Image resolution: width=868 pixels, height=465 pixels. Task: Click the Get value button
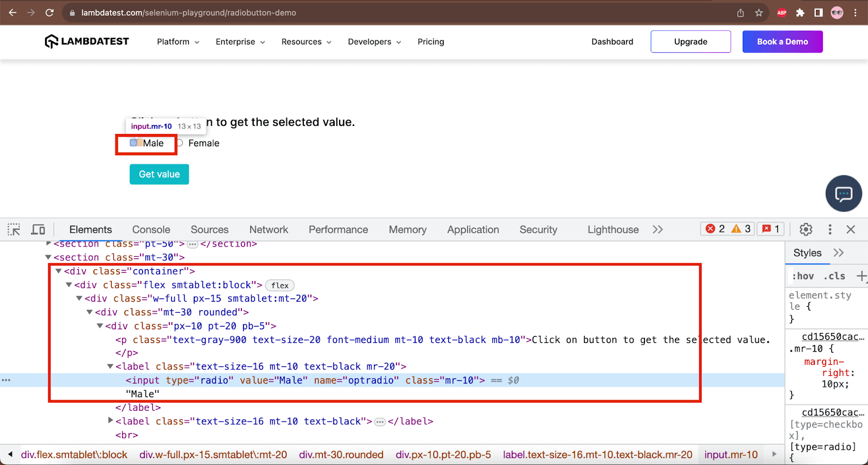[x=159, y=174]
